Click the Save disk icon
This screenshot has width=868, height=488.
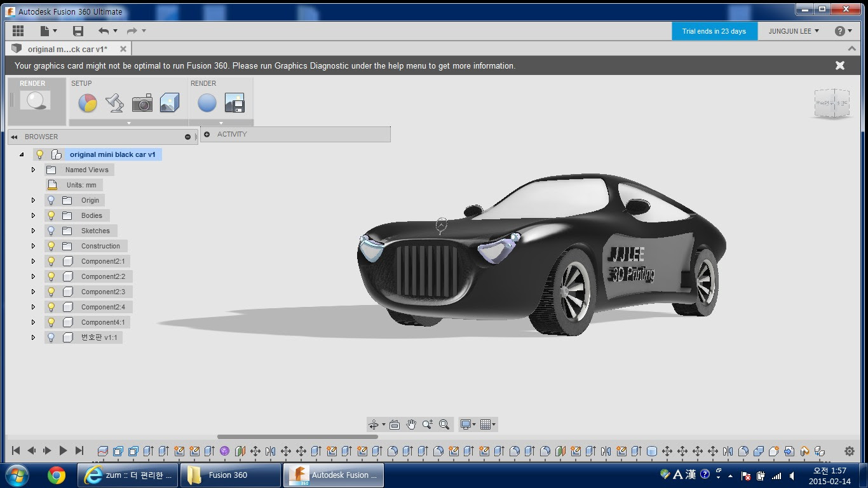coord(78,31)
